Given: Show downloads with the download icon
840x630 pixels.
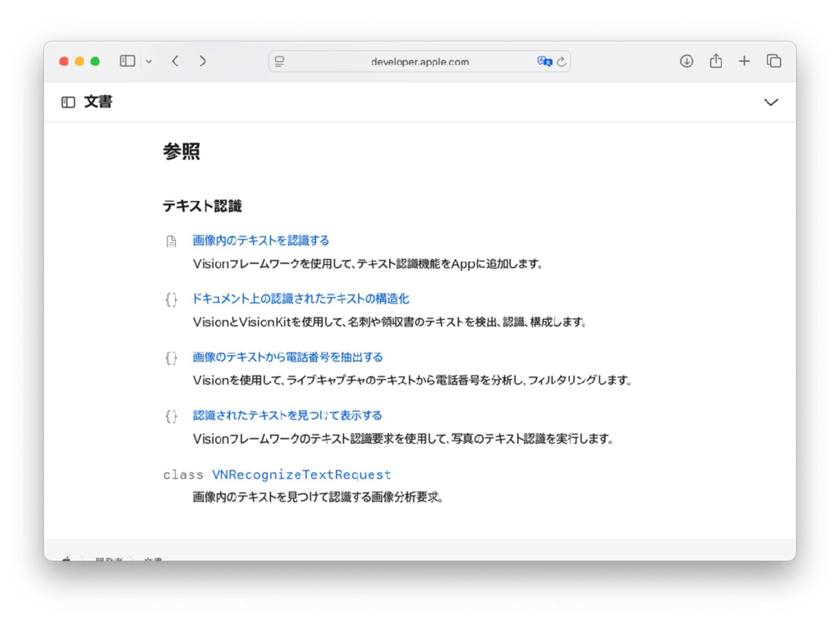Looking at the screenshot, I should click(x=686, y=61).
